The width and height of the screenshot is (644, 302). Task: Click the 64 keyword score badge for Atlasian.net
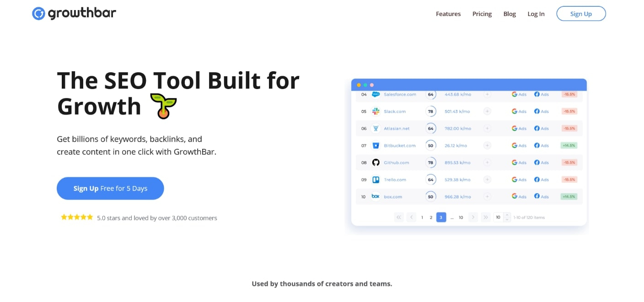pyautogui.click(x=430, y=128)
